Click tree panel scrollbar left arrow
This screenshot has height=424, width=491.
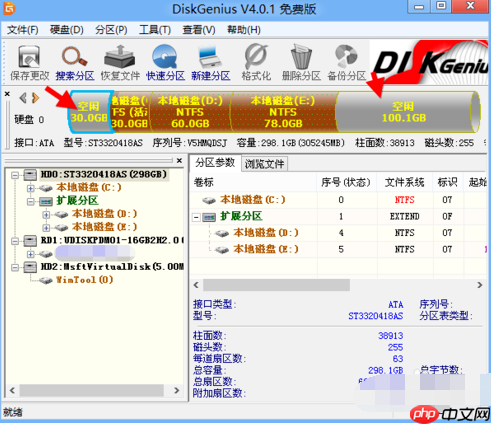click(x=12, y=390)
